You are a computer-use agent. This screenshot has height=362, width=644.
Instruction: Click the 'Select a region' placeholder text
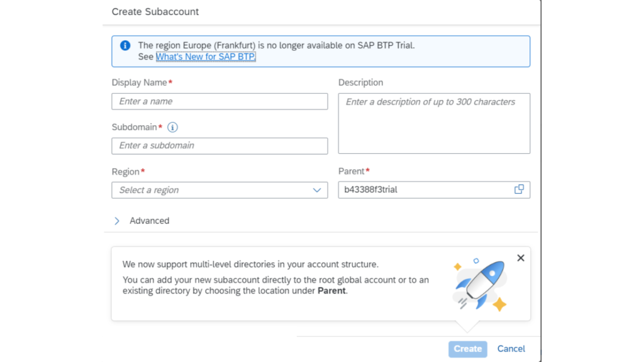(149, 190)
